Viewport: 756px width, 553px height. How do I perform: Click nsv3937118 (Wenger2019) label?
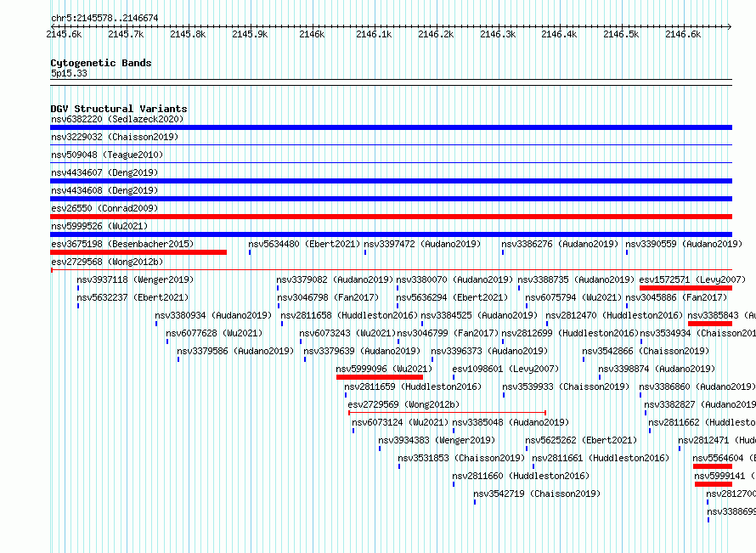(135, 279)
